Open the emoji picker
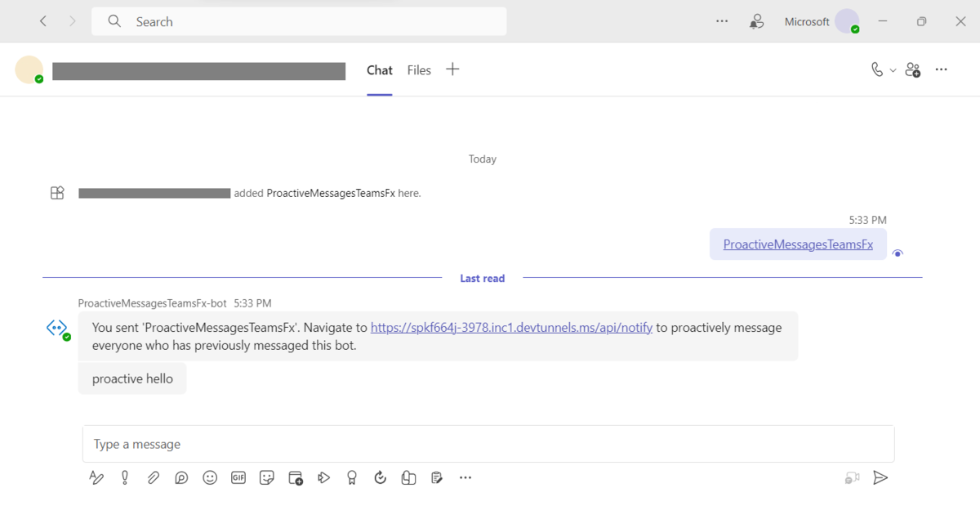 click(210, 477)
